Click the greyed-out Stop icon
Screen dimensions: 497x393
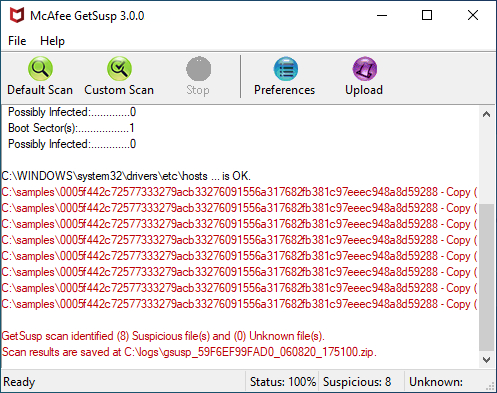coord(198,69)
